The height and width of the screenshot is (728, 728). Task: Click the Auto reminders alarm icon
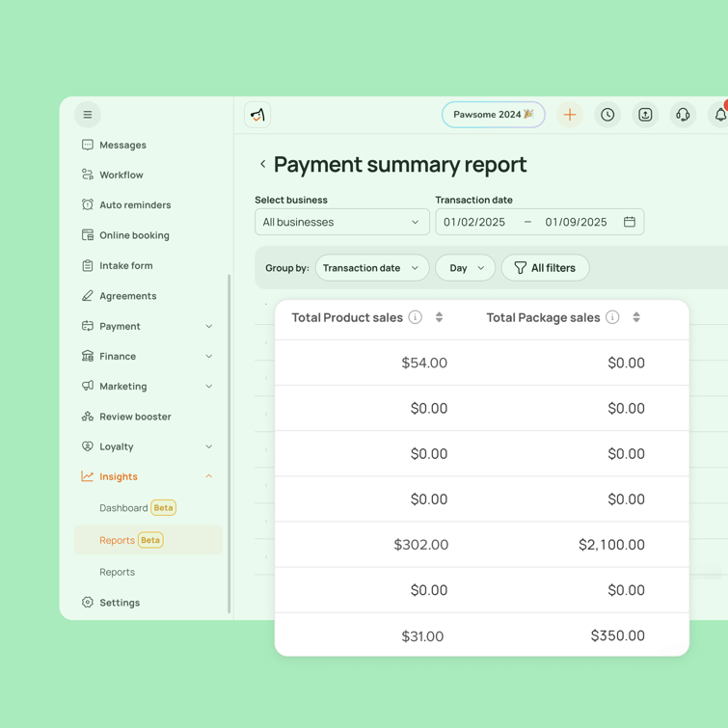click(x=88, y=204)
